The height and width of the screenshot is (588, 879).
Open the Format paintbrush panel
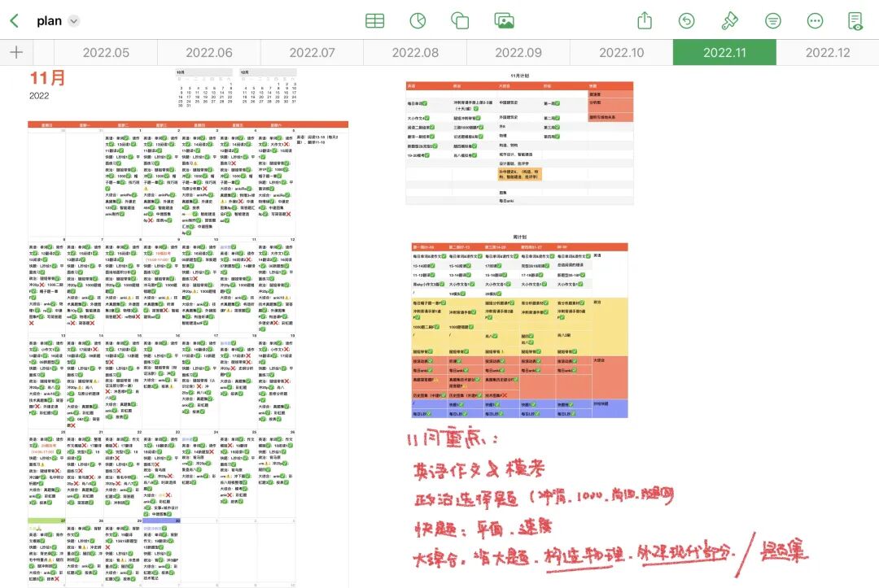pyautogui.click(x=729, y=21)
